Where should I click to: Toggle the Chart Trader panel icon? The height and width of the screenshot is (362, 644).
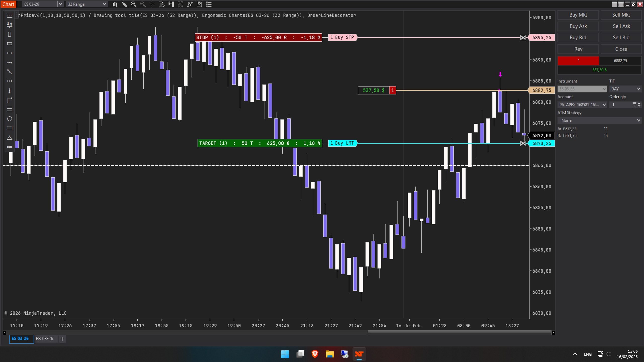pyautogui.click(x=171, y=4)
